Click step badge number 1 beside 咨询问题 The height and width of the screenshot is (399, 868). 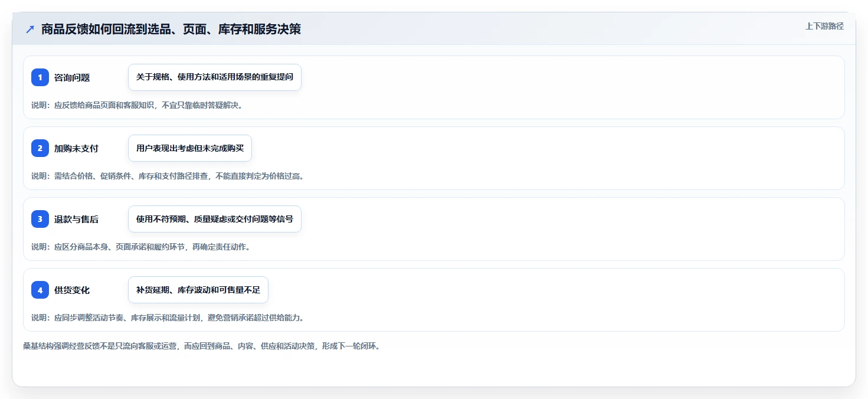[x=40, y=77]
